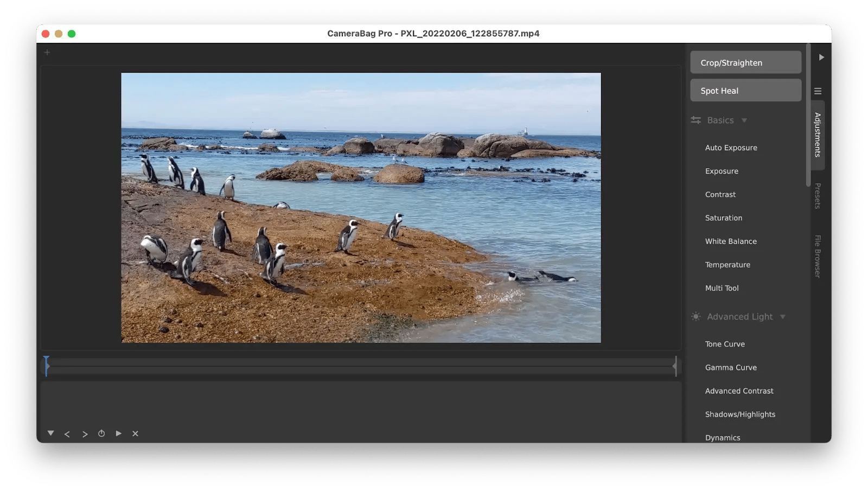The image size is (868, 491).
Task: Click the video timeline scrub bar
Action: 361,367
